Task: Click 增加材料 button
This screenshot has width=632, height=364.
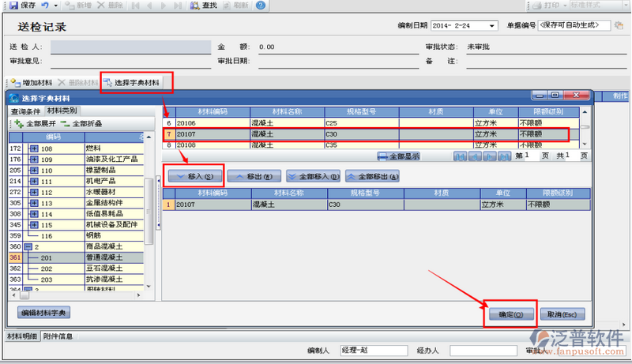Action: [x=32, y=83]
